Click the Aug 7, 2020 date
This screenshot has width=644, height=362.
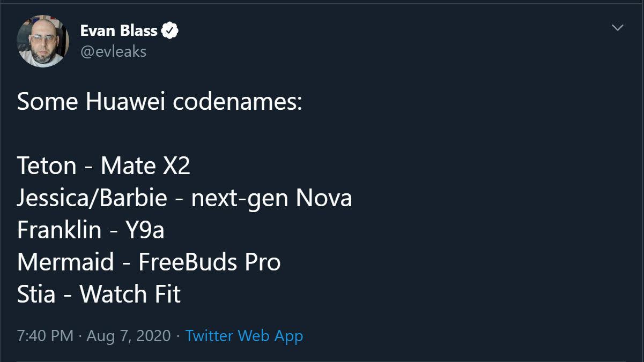[128, 336]
